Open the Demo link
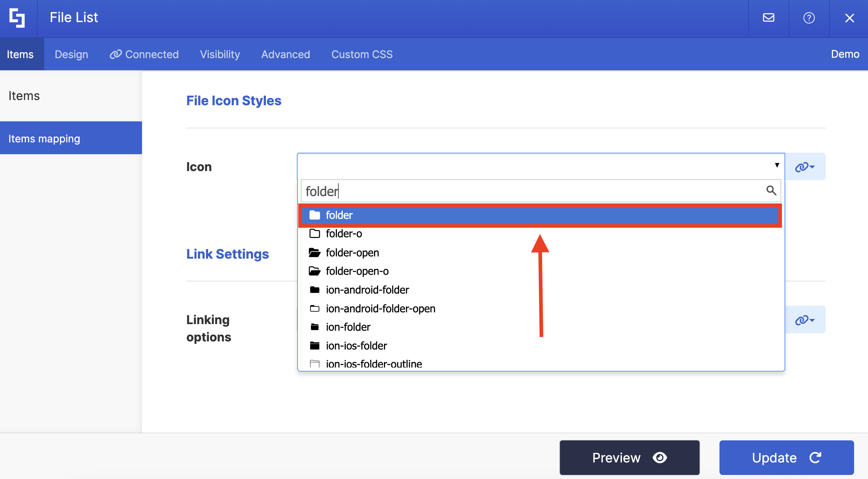This screenshot has width=868, height=479. click(845, 54)
